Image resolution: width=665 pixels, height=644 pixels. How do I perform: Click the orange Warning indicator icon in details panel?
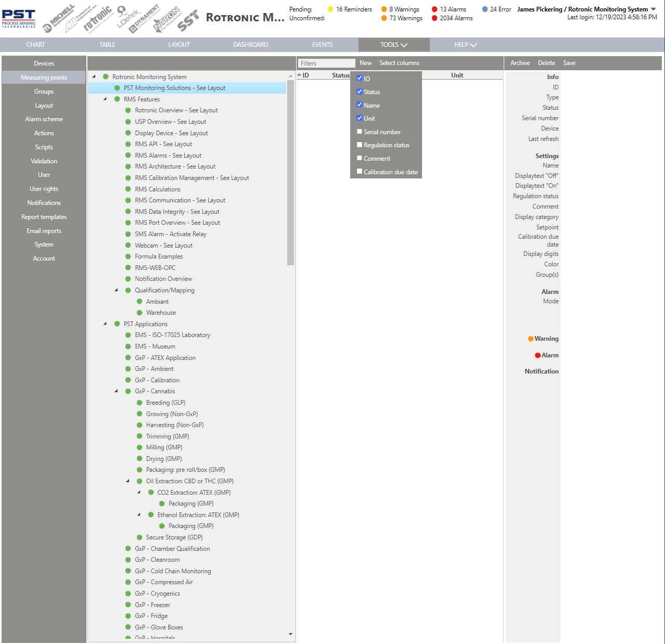click(531, 339)
